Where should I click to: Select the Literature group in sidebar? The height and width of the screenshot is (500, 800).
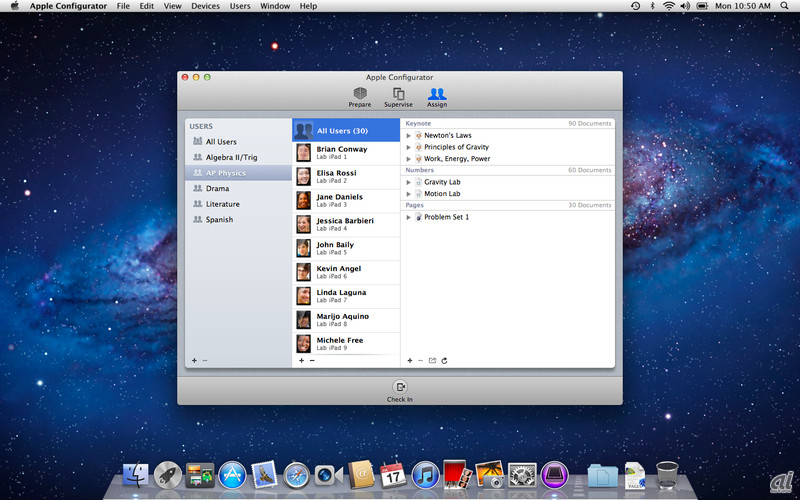[x=222, y=204]
